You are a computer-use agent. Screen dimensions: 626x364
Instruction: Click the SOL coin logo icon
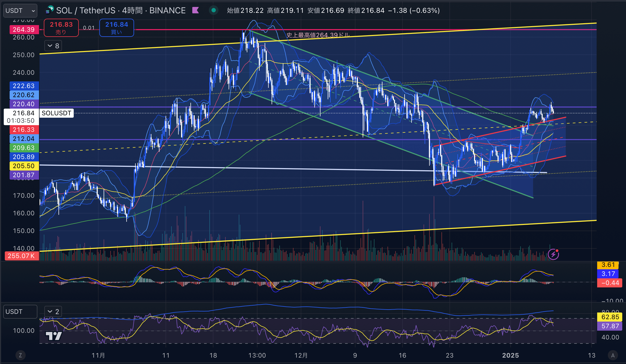tap(50, 10)
